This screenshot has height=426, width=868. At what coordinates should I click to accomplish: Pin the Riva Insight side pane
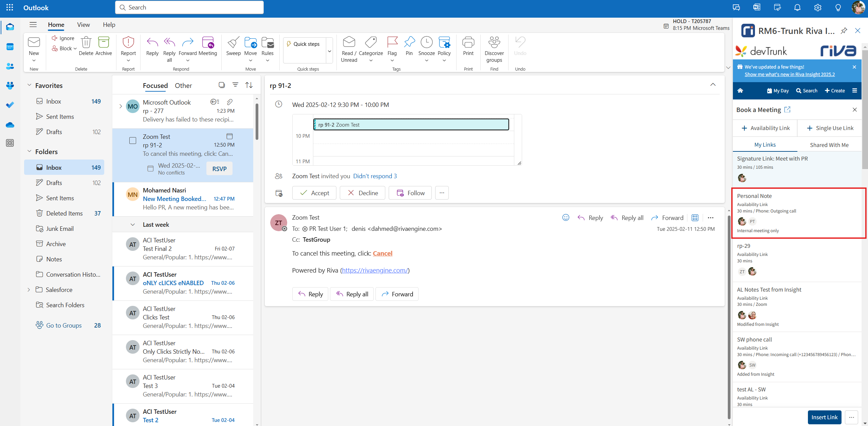pos(844,31)
